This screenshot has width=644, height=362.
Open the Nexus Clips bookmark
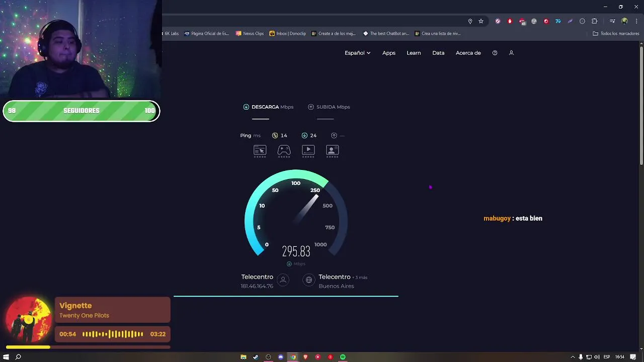pyautogui.click(x=250, y=34)
